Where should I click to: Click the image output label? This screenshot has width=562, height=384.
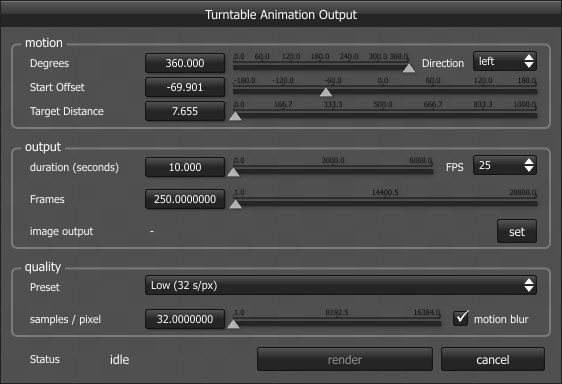[x=61, y=232]
